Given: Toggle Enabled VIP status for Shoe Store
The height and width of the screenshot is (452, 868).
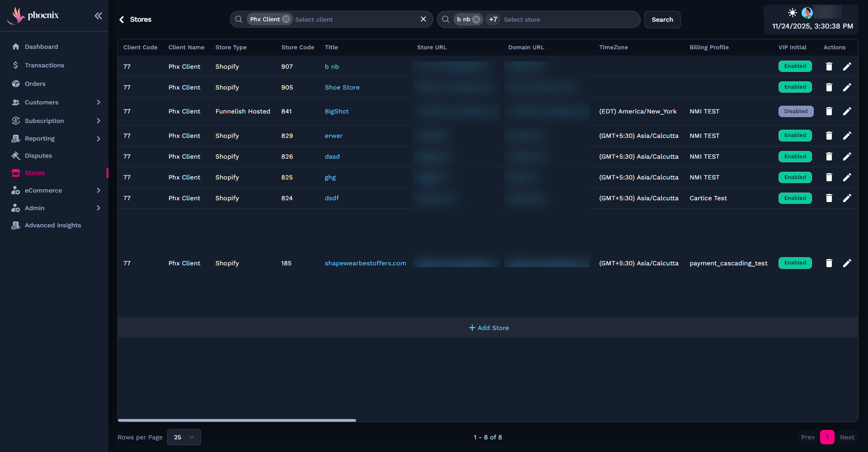Looking at the screenshot, I should click(x=795, y=87).
